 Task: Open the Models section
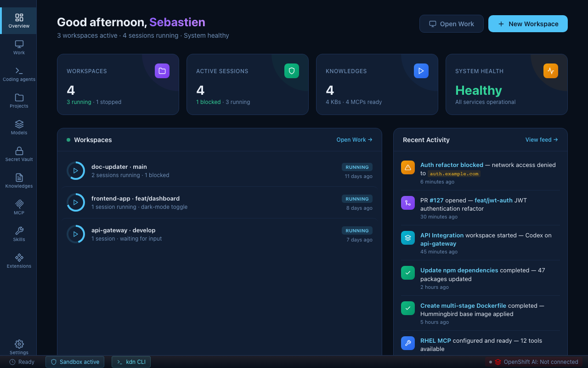click(19, 127)
